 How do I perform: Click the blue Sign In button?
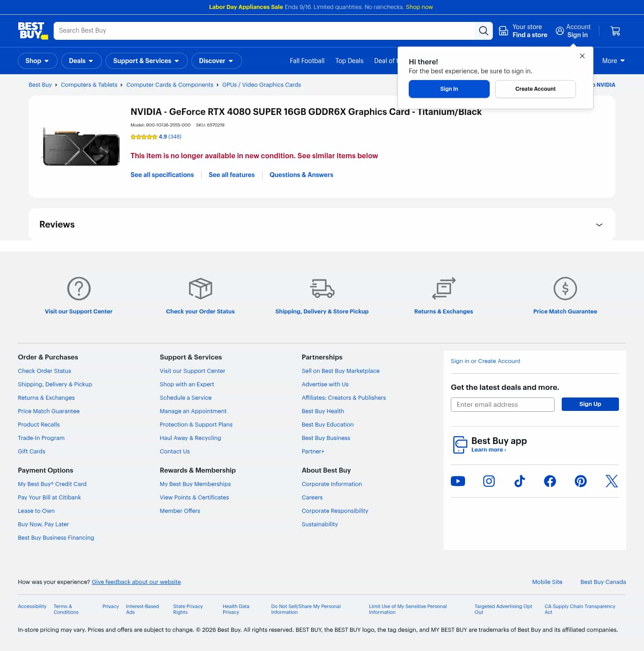click(x=449, y=89)
